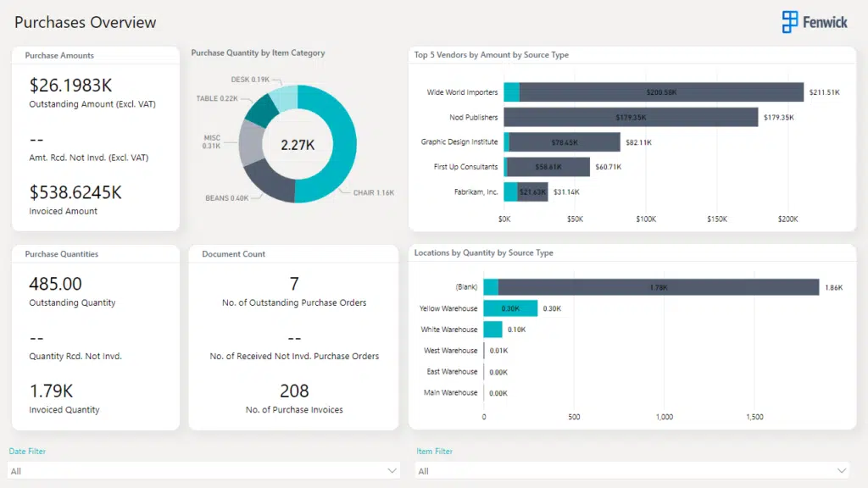Select the TABLE donut chart segment

[263, 110]
